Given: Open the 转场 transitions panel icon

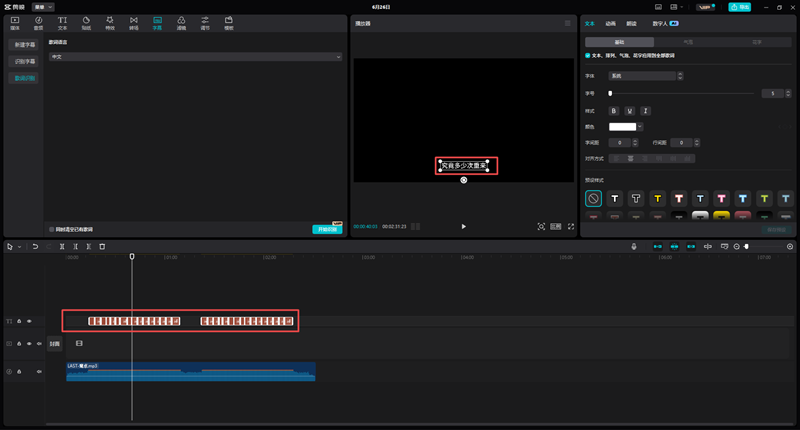Looking at the screenshot, I should 134,21.
